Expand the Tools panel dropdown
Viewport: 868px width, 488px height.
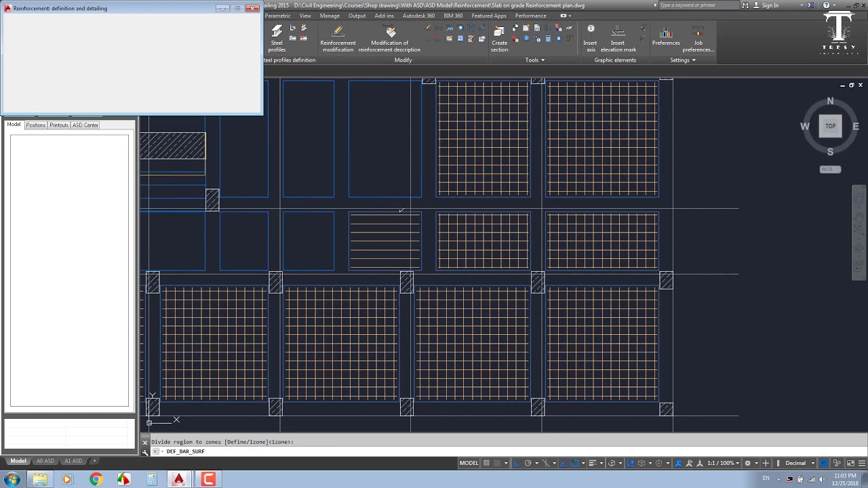[534, 60]
